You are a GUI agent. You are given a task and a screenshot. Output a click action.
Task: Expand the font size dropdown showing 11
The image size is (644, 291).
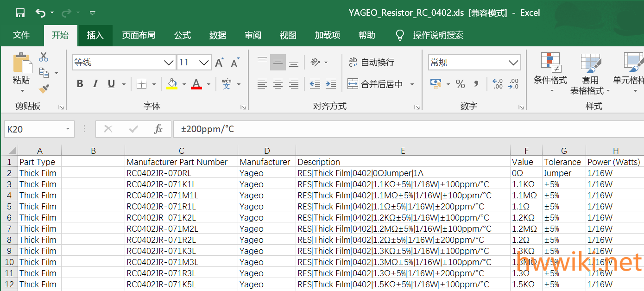click(204, 63)
